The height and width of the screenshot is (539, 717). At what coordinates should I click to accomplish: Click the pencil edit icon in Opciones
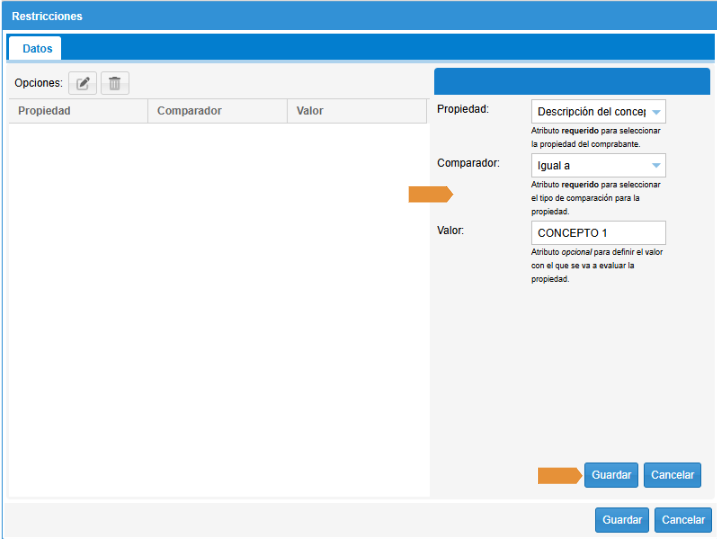point(82,83)
